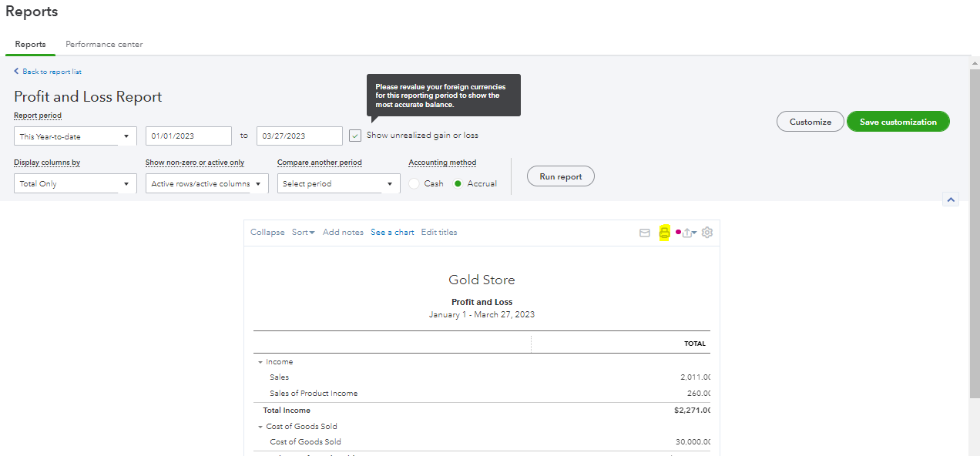Click the Sales row label
Viewport: 980px width, 456px height.
click(279, 377)
